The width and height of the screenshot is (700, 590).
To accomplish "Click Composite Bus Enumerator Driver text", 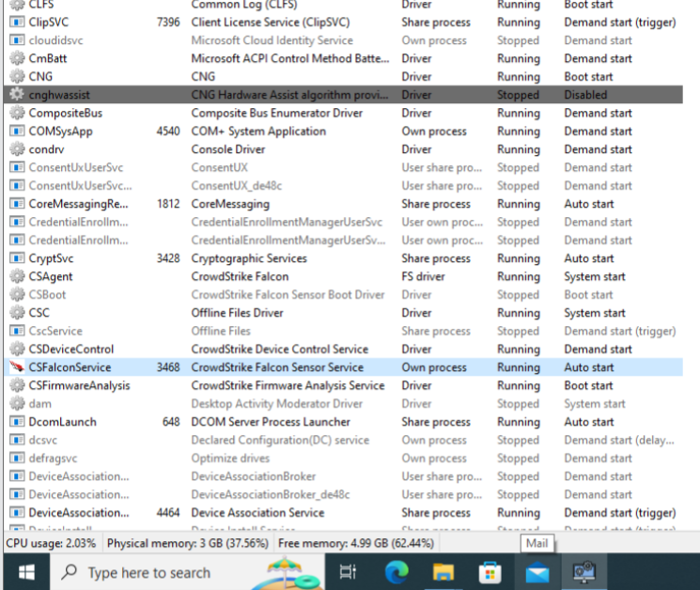I will point(277,113).
